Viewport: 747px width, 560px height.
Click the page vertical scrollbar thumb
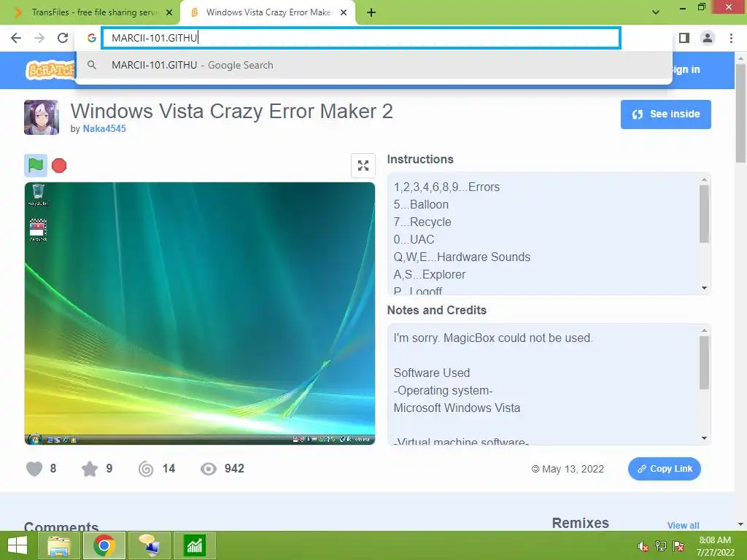[740, 113]
